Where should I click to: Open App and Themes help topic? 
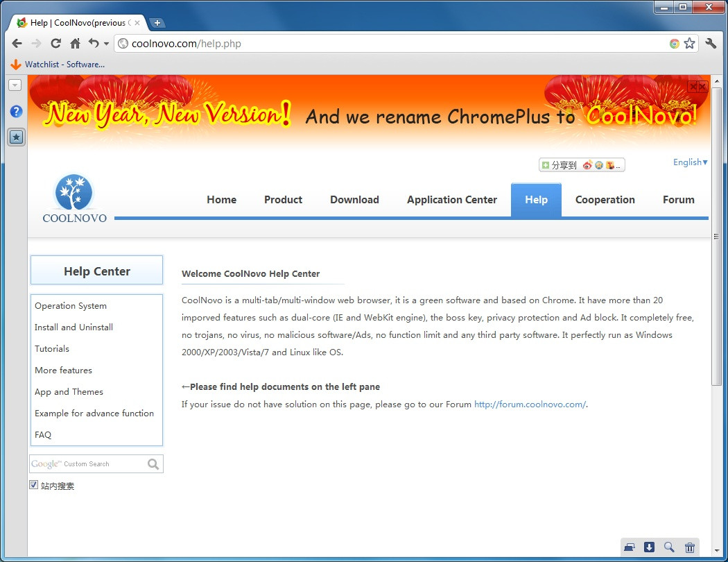pos(69,392)
